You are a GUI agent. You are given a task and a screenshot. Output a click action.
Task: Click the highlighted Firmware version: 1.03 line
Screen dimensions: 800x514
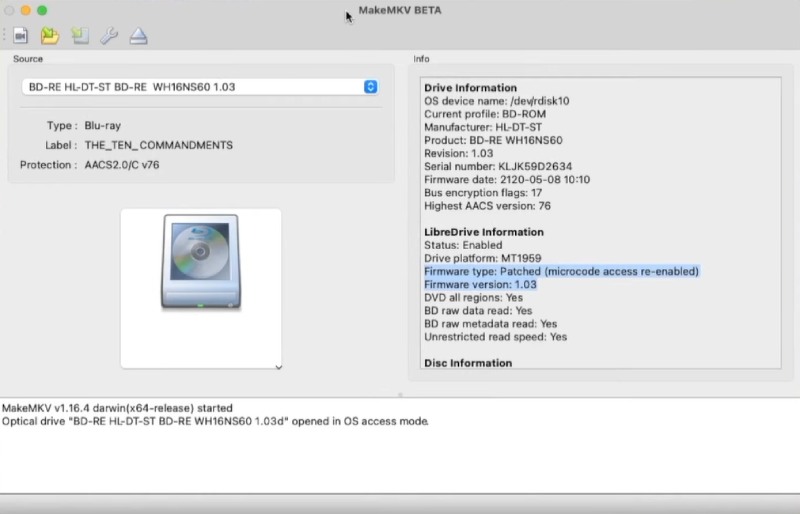point(480,285)
